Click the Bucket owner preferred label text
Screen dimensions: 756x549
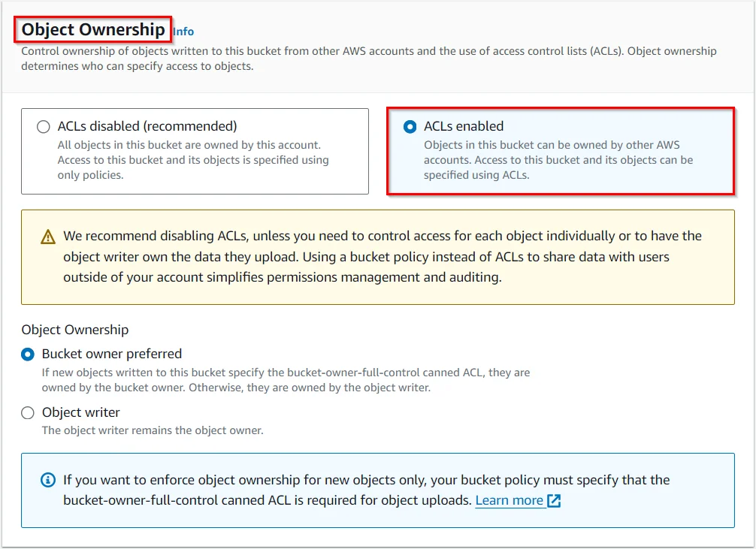112,354
